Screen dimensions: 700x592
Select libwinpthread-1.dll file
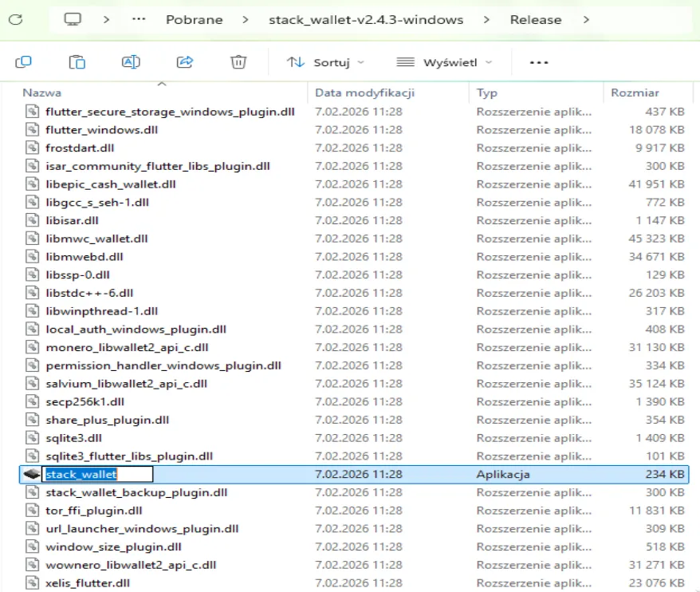pos(102,311)
